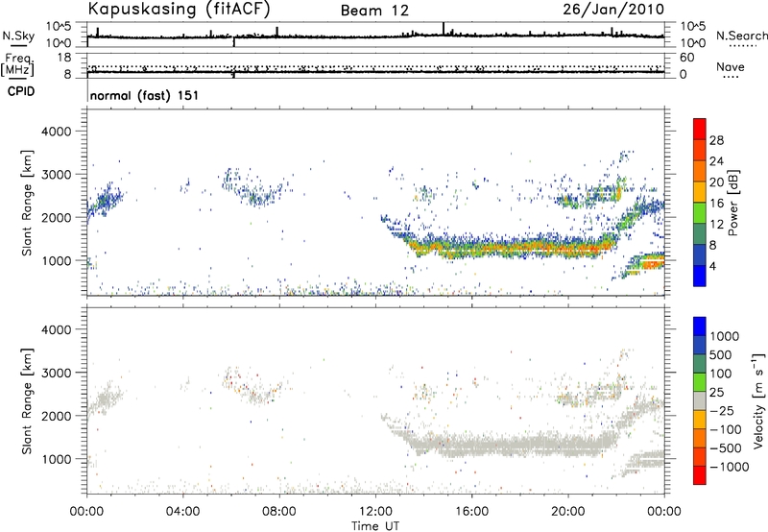Click the blue swatch below Power value 4

[700, 276]
